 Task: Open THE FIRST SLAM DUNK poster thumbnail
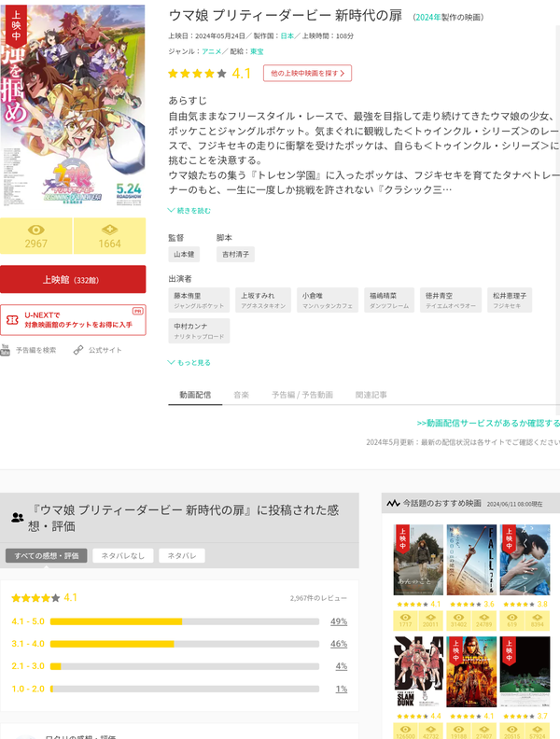[x=418, y=672]
